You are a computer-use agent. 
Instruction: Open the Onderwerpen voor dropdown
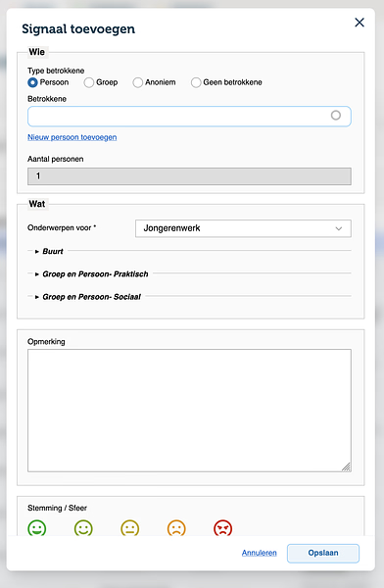243,228
